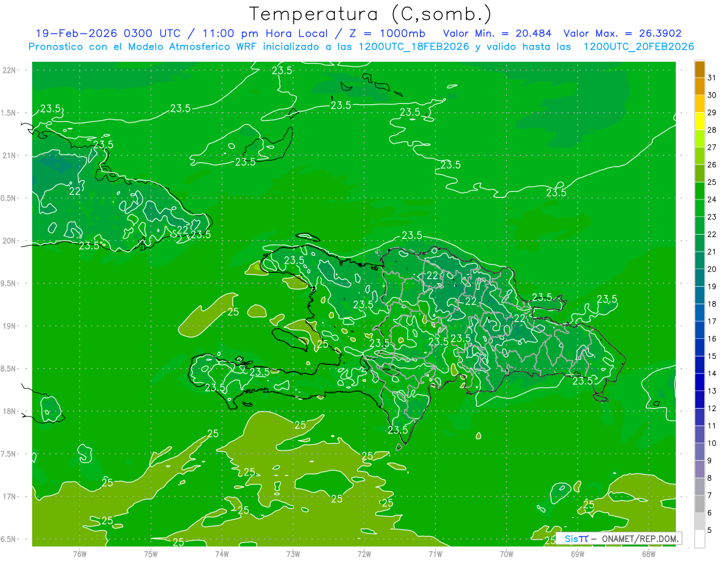Image resolution: width=728 pixels, height=562 pixels.
Task: Click the legend scale value '14'
Action: click(x=712, y=373)
